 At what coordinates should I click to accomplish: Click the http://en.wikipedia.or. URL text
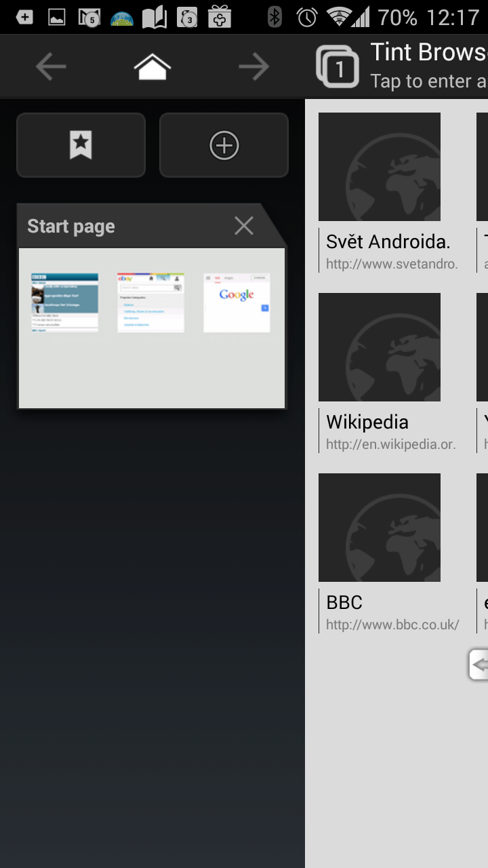pos(391,445)
